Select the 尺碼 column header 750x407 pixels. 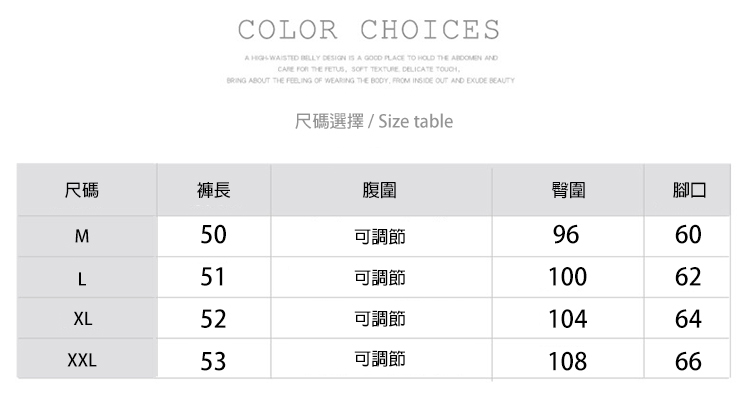tap(82, 189)
